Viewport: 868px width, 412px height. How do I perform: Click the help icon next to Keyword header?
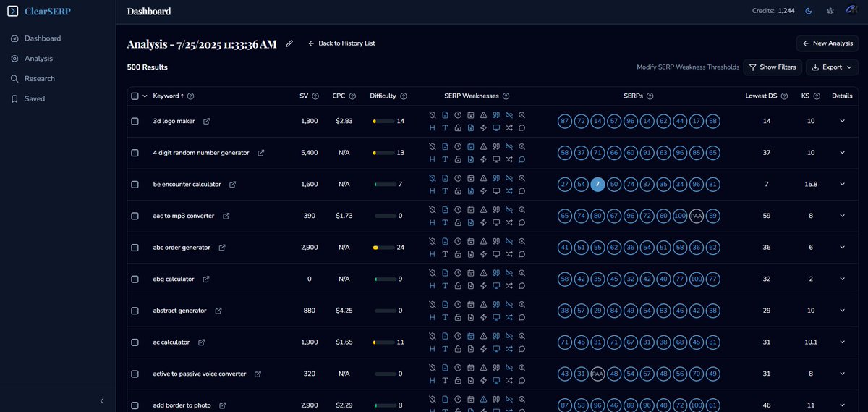[190, 96]
